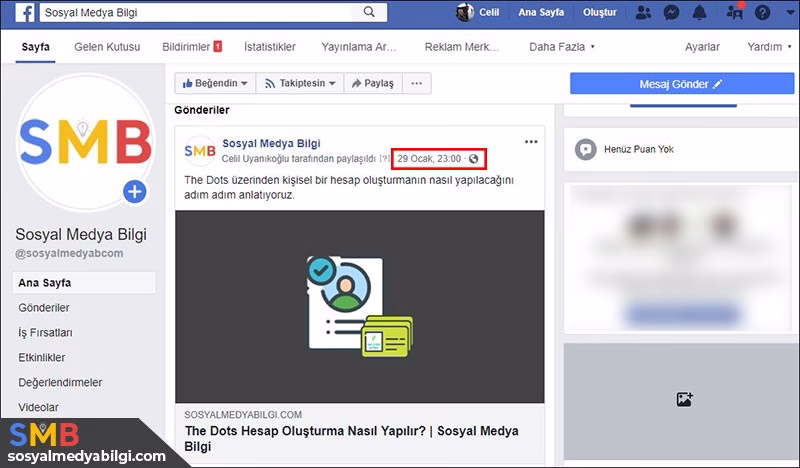Image resolution: width=800 pixels, height=468 pixels.
Task: Expand the account dropdown arrow in top bar
Action: pos(790,13)
